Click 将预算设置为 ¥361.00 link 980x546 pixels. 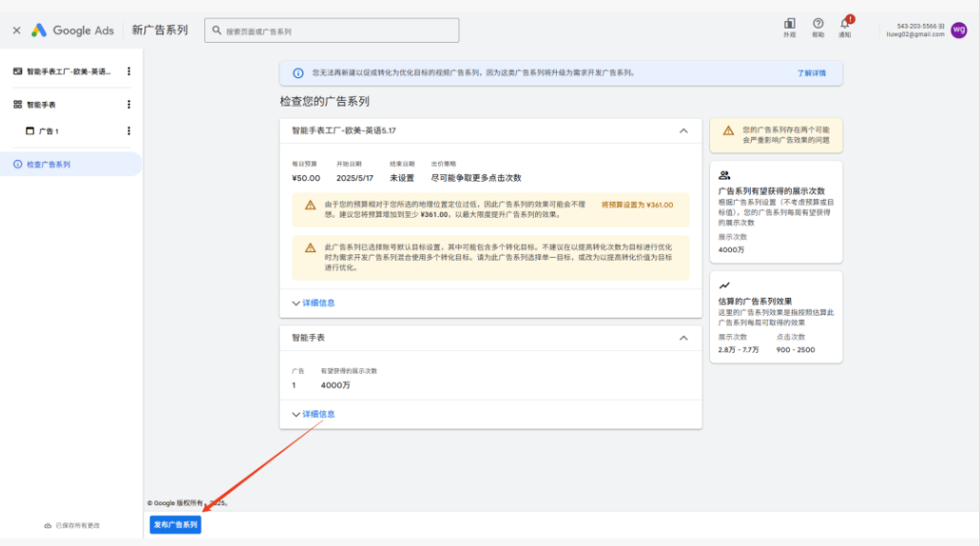tap(638, 205)
